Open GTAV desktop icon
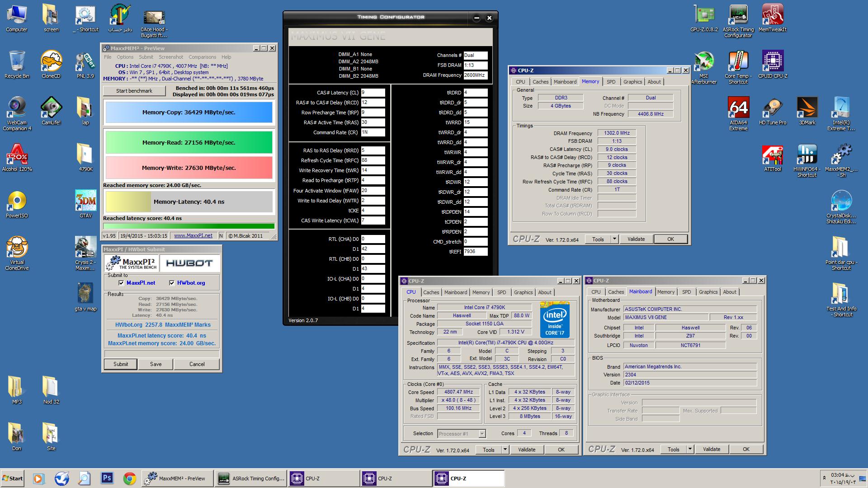 (85, 204)
